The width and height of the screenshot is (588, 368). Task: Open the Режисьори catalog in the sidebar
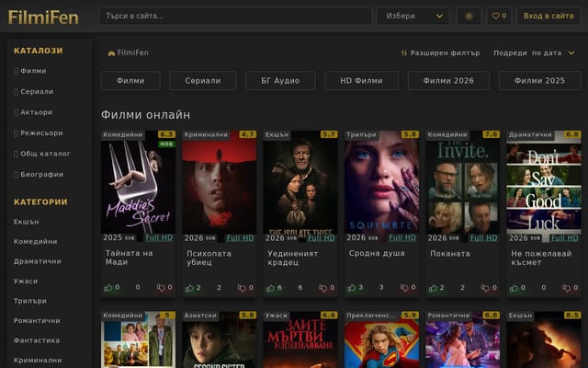(x=39, y=132)
